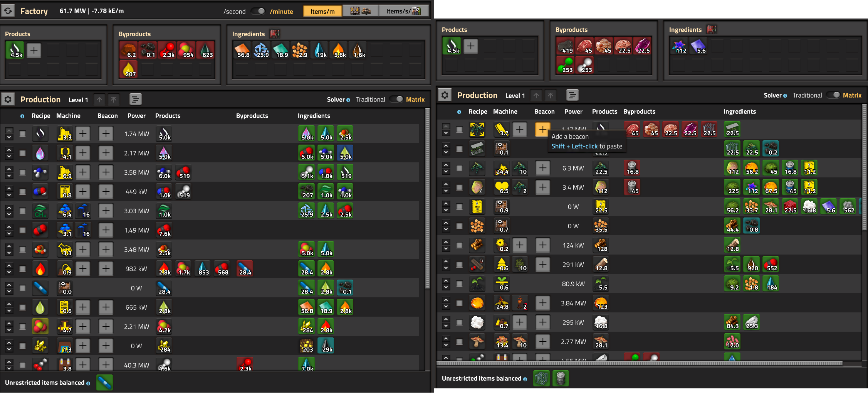Click the list view icon in right Production header
The width and height of the screenshot is (868, 393).
click(572, 95)
